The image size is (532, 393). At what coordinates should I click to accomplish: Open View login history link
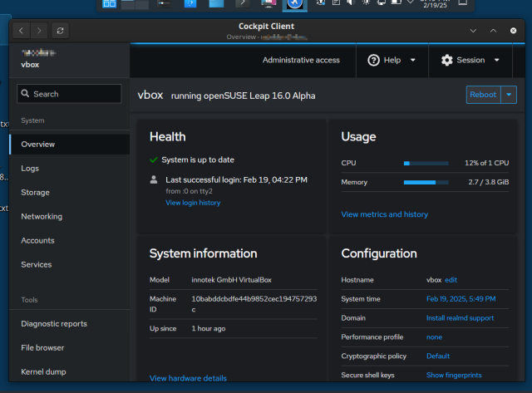click(x=193, y=203)
